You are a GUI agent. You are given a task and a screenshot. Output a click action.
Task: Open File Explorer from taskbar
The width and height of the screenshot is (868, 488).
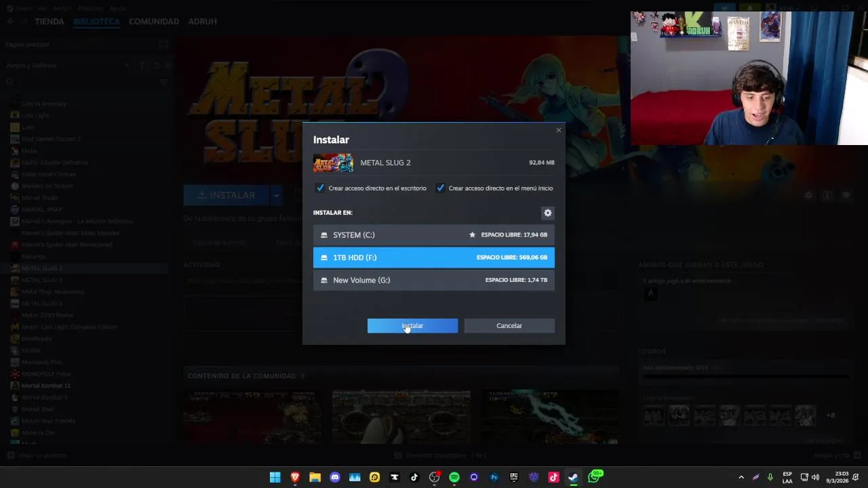tap(315, 477)
